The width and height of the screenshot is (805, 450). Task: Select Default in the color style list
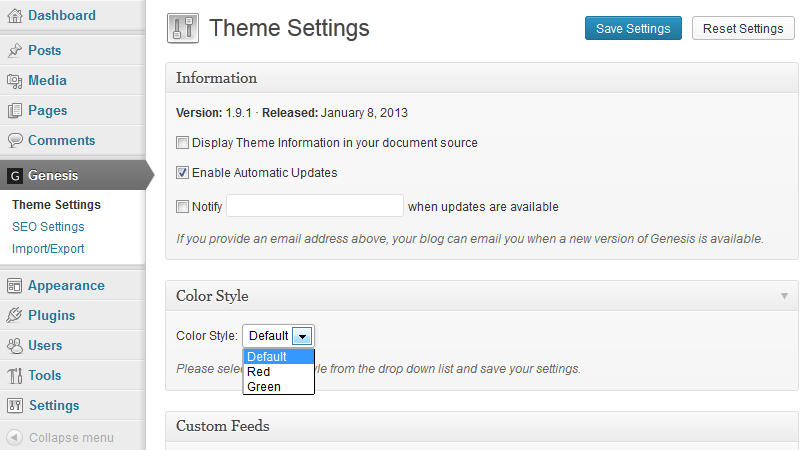pyautogui.click(x=279, y=357)
